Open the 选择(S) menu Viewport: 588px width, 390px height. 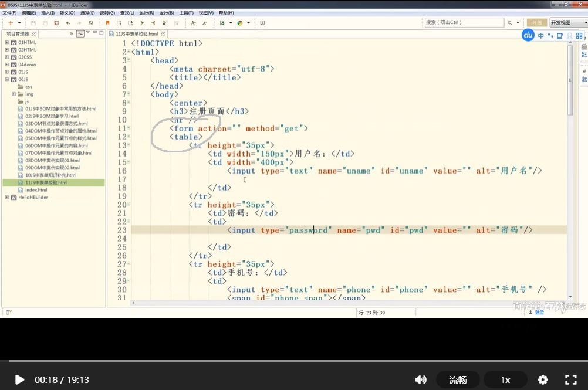pos(87,13)
